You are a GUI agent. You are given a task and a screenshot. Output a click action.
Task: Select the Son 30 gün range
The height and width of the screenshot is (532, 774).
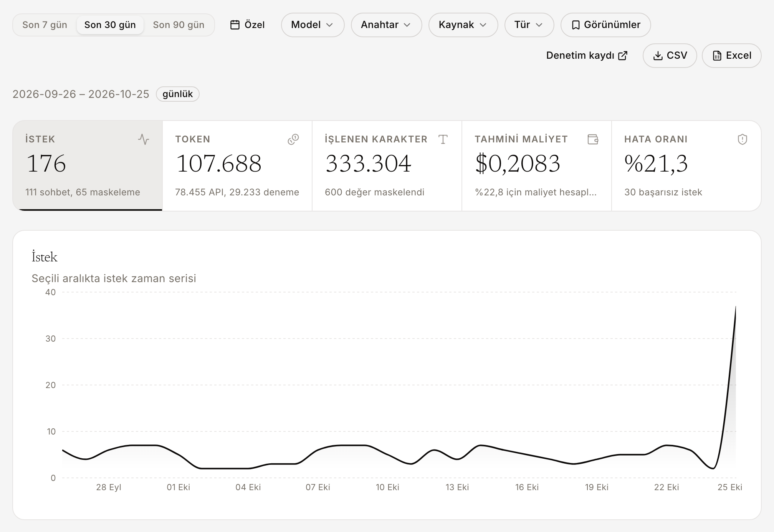point(110,25)
